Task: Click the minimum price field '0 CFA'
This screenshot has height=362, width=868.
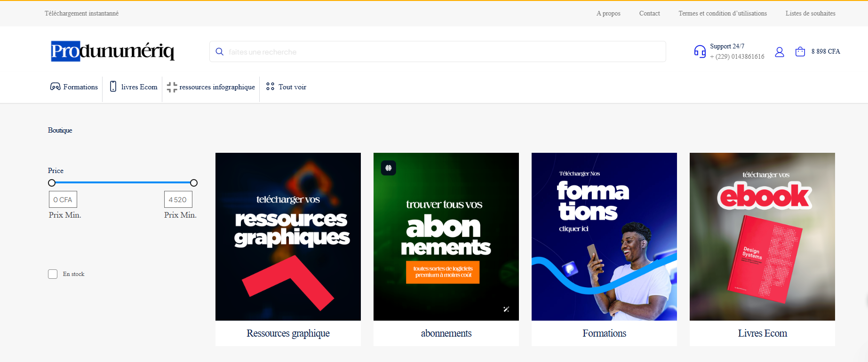Action: point(63,199)
